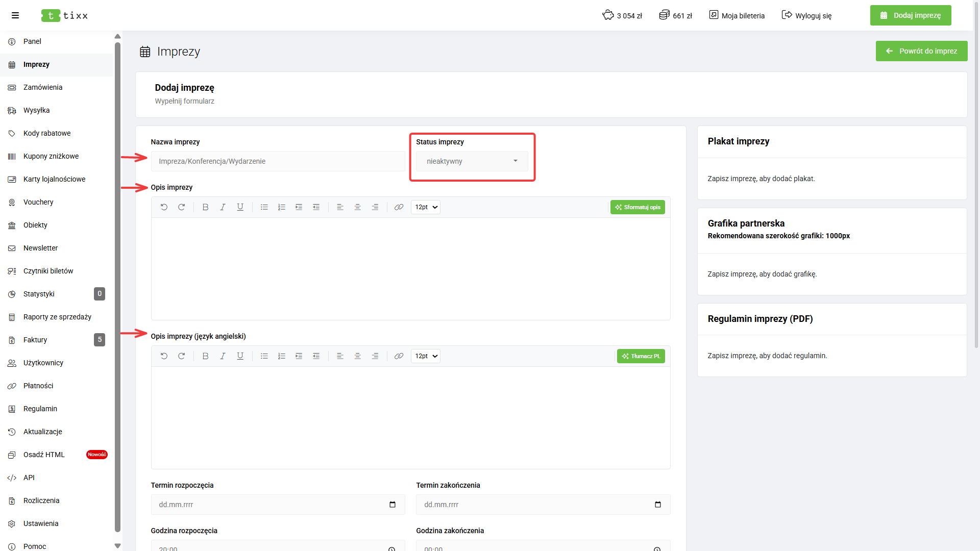980x551 pixels.
Task: Click the piggy bank balance 3 054 zł
Action: pyautogui.click(x=622, y=15)
